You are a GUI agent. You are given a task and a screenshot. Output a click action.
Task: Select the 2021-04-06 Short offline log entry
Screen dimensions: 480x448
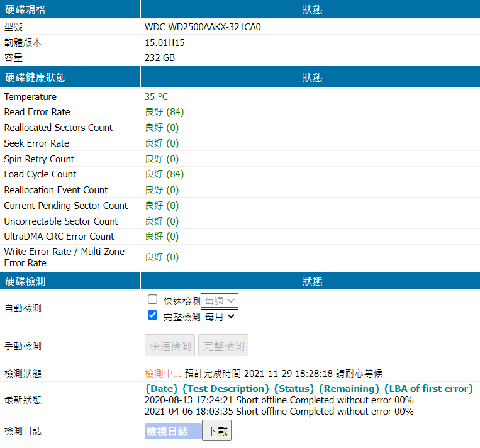click(x=279, y=412)
